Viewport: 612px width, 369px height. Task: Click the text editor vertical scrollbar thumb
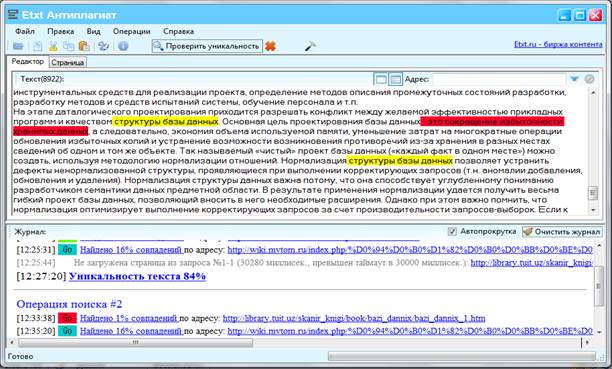point(593,193)
